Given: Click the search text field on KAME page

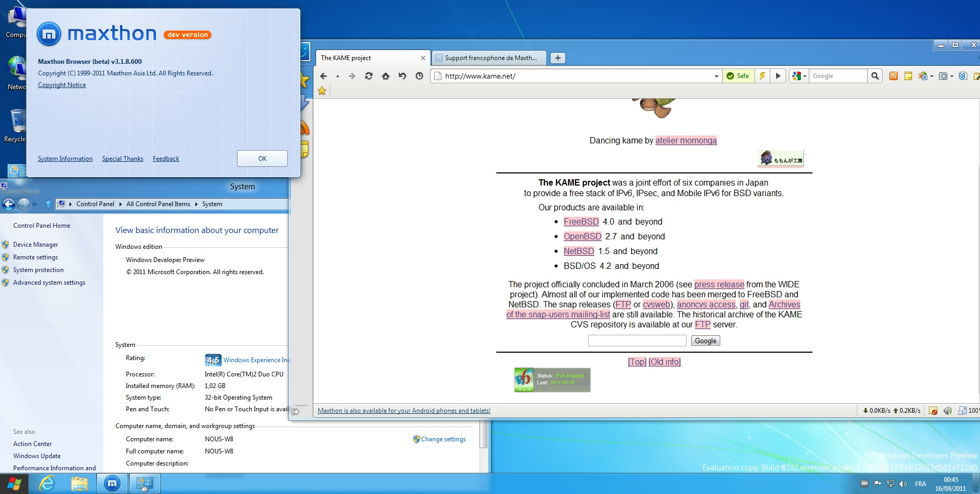Looking at the screenshot, I should 637,341.
